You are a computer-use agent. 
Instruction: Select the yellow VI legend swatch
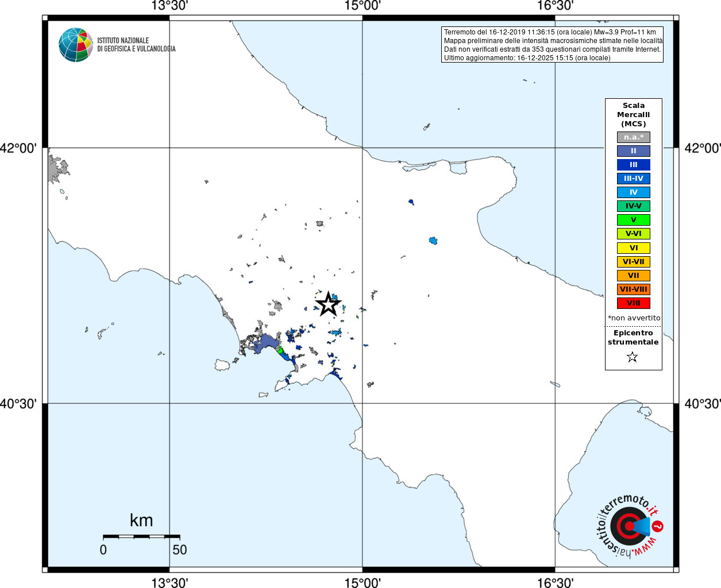[x=633, y=248]
